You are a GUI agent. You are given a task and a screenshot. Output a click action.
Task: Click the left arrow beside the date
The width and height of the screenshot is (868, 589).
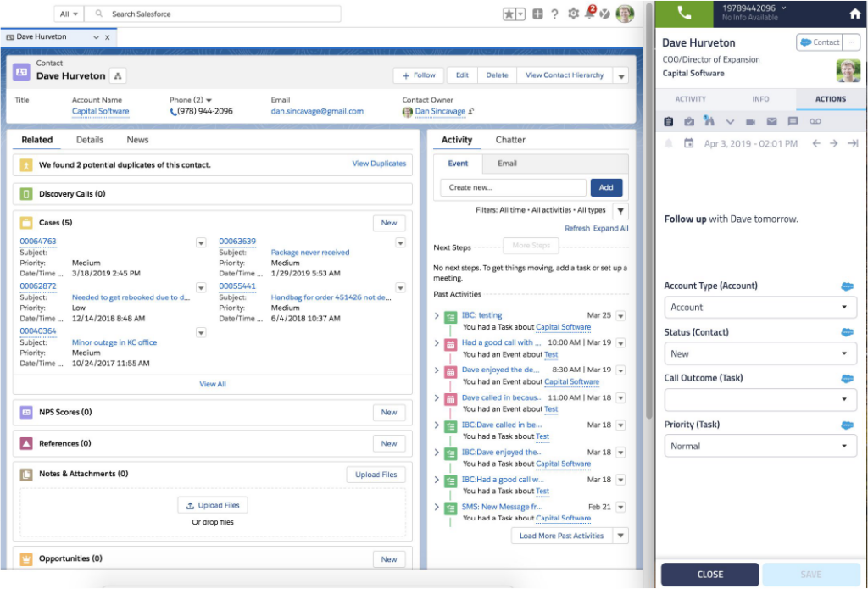click(x=816, y=143)
